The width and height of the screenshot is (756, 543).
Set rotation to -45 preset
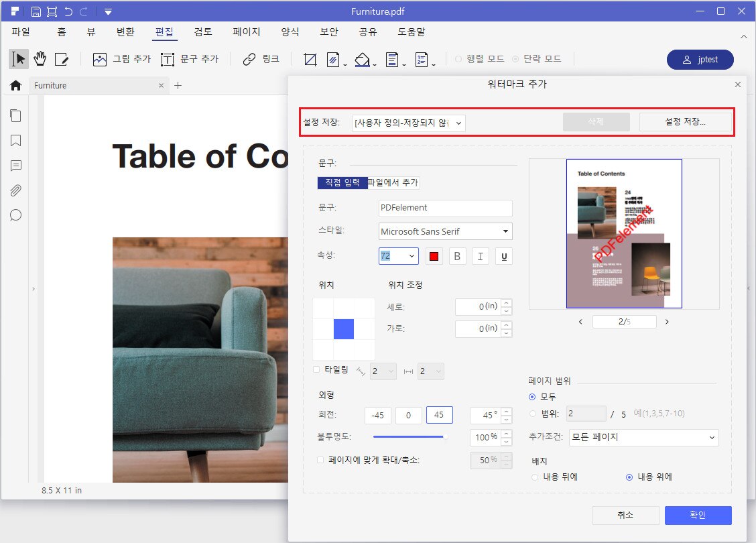click(x=377, y=415)
